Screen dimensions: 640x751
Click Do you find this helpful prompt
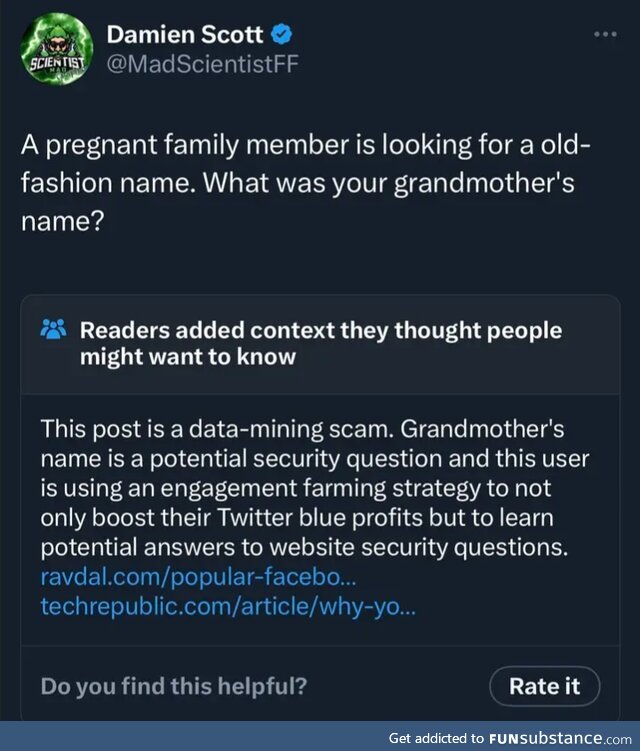(173, 686)
